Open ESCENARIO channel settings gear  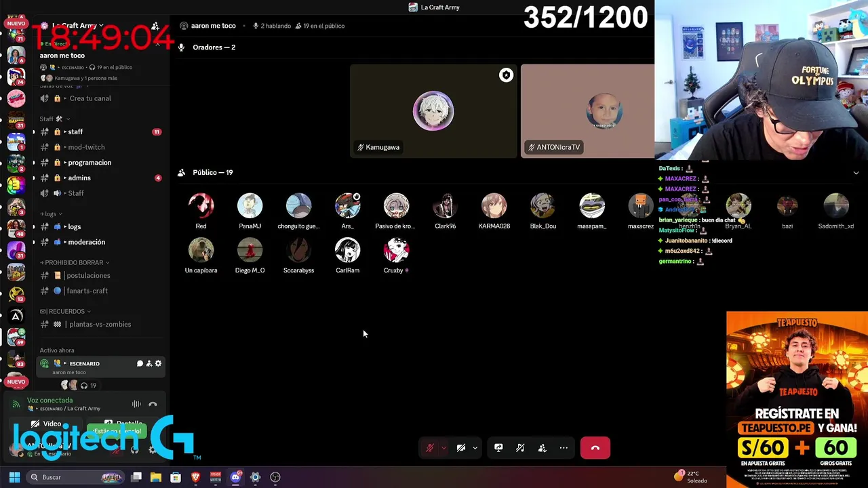coord(158,363)
